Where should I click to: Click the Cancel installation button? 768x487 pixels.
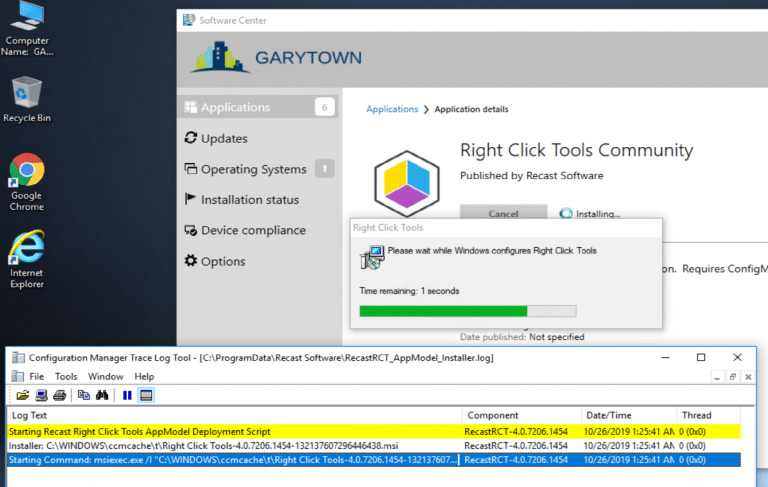[x=503, y=213]
